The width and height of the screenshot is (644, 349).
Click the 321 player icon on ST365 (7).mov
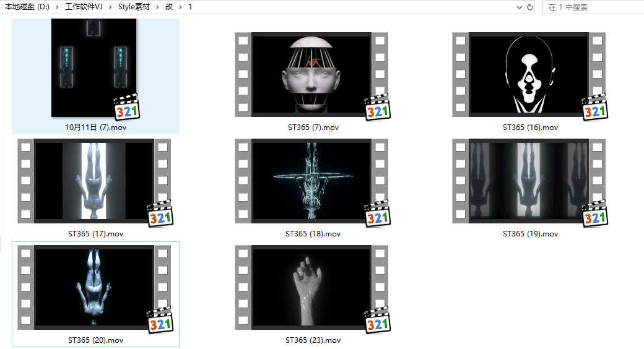378,108
